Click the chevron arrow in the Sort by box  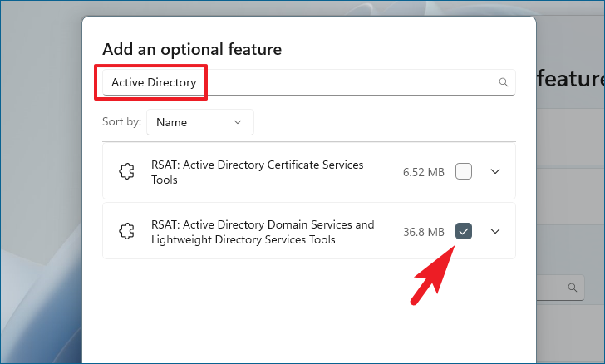click(238, 122)
